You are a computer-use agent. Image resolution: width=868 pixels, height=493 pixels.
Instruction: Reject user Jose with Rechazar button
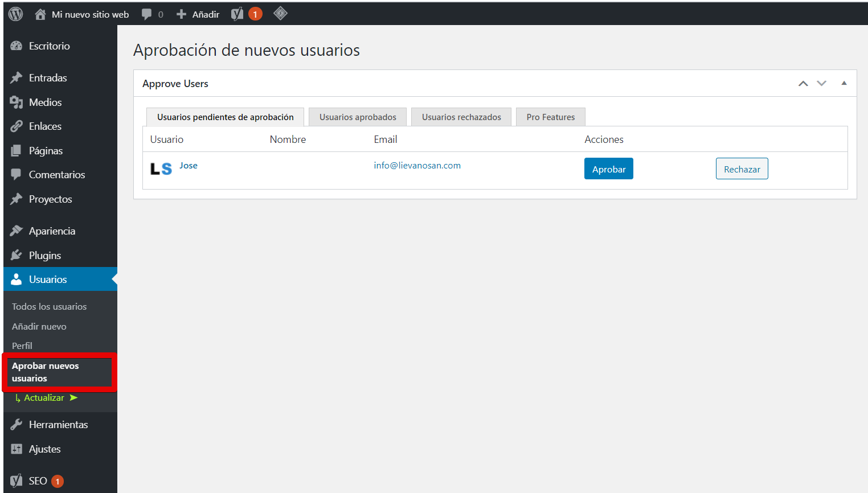(x=742, y=169)
